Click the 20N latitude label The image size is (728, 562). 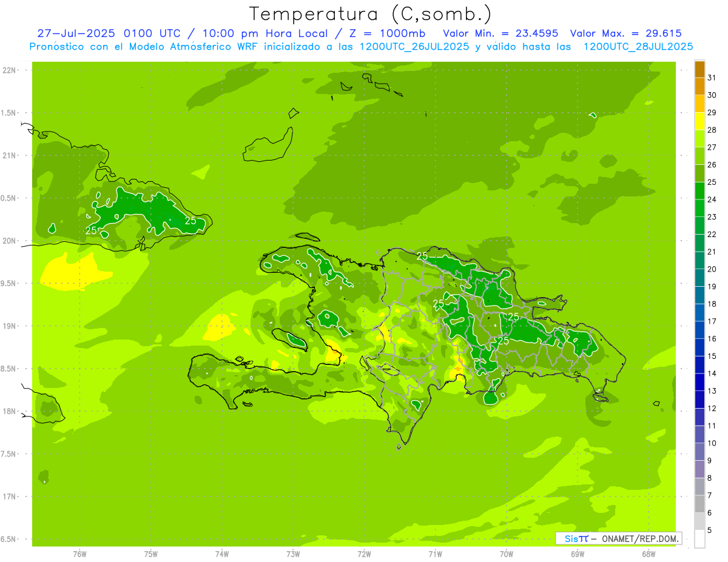[10, 241]
